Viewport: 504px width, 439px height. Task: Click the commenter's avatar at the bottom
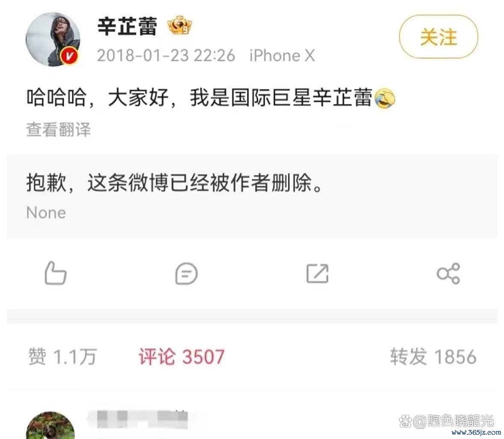[x=50, y=425]
